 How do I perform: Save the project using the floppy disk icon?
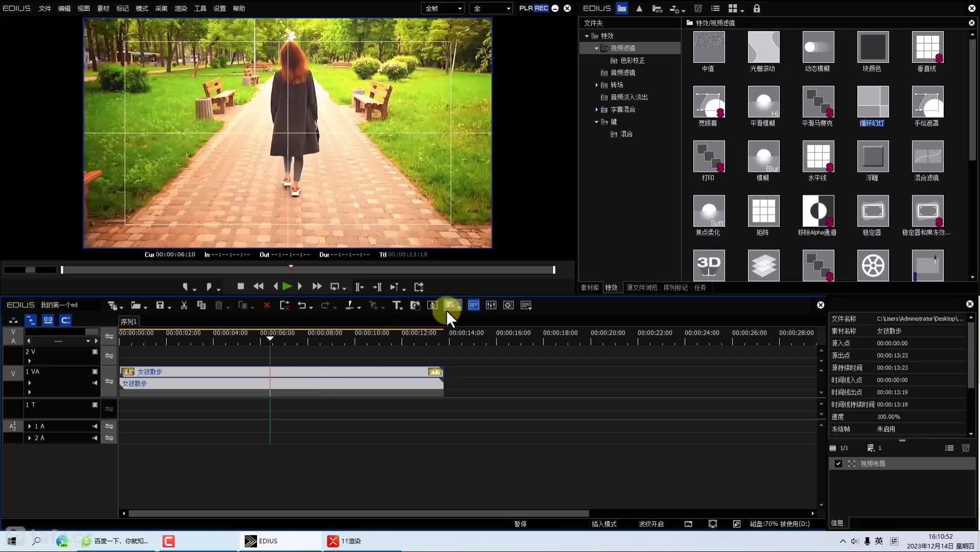(x=160, y=305)
